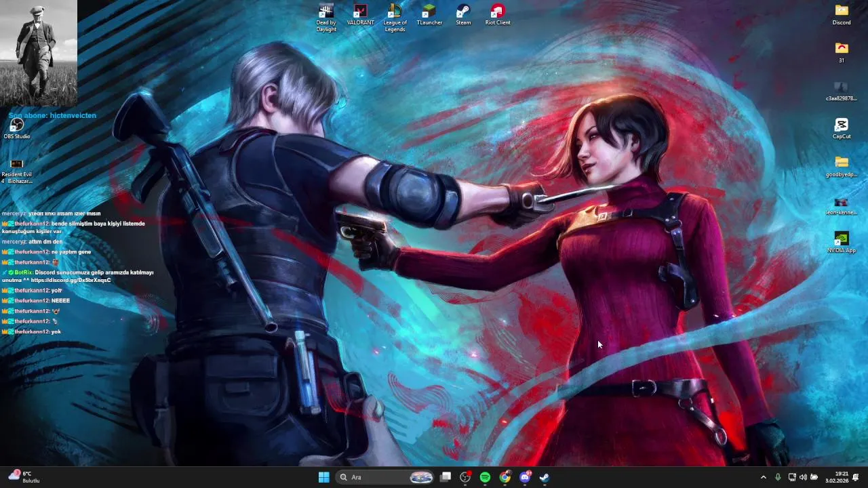Click the Ara search box on taskbar
The width and height of the screenshot is (868, 488).
pyautogui.click(x=385, y=477)
